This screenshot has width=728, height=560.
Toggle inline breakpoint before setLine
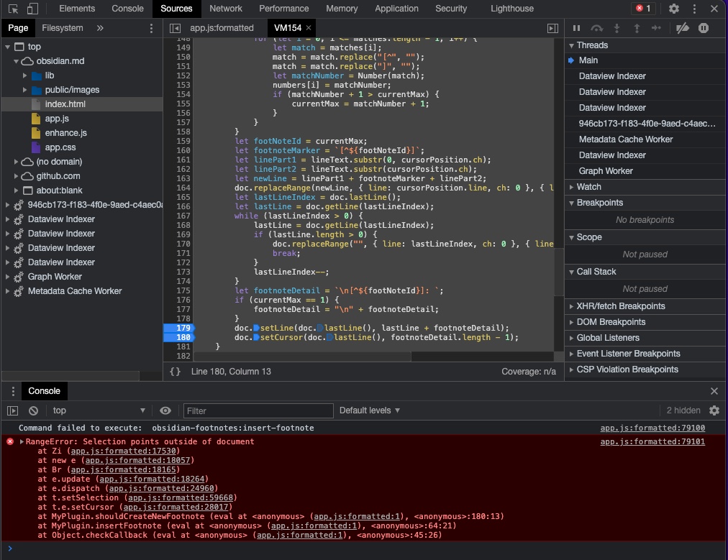pos(256,328)
